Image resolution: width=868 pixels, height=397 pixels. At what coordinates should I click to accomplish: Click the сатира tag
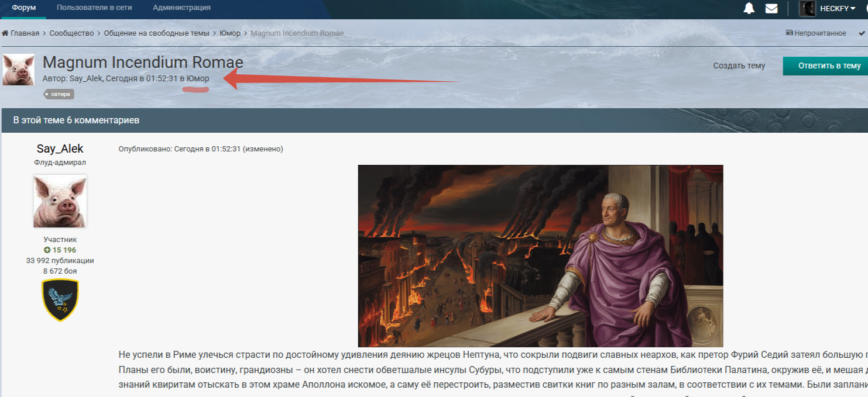coord(59,94)
